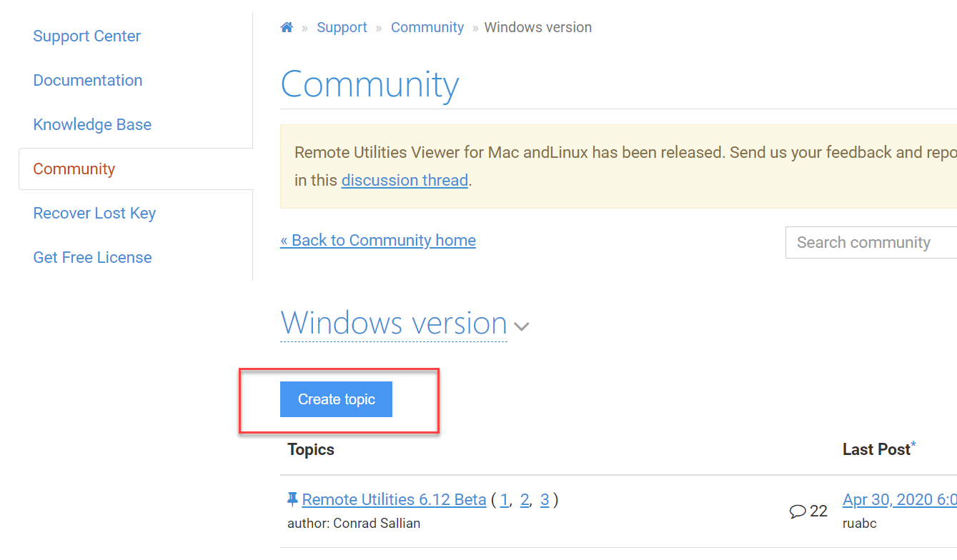Screen dimensions: 957x560
Task: Select Knowledge Base in the sidebar
Action: point(92,124)
